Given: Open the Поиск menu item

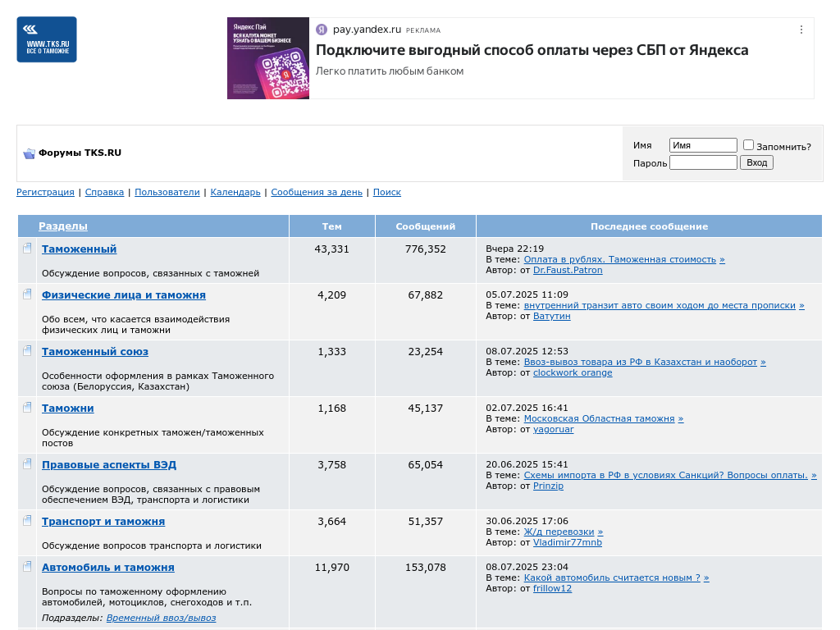Looking at the screenshot, I should [x=386, y=192].
